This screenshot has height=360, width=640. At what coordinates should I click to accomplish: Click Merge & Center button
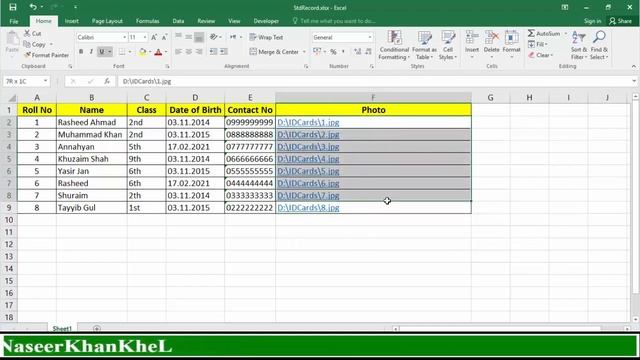point(274,52)
